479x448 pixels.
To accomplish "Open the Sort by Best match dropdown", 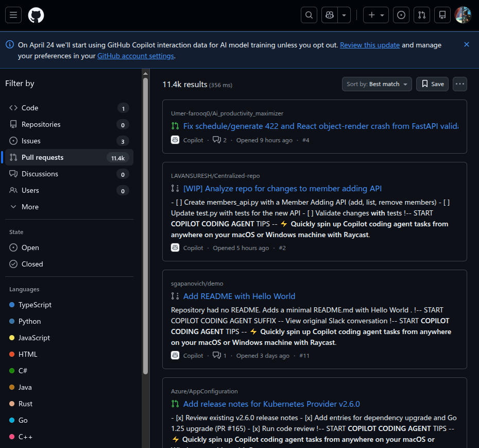I will (377, 84).
